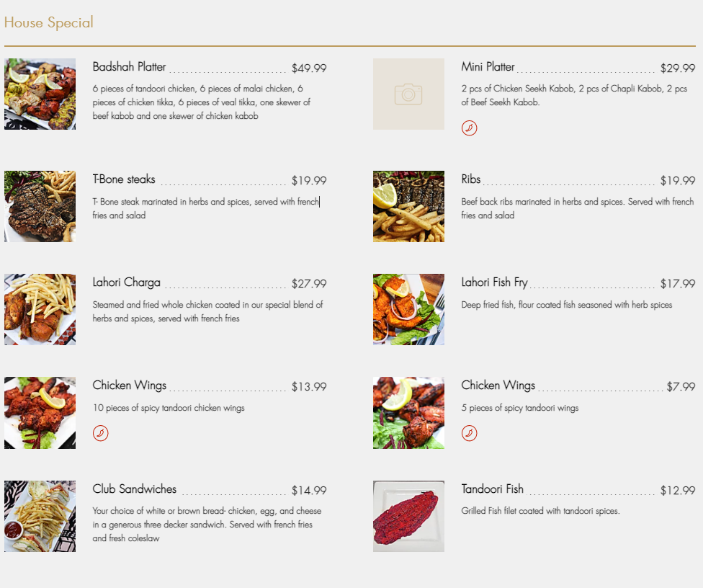Open the Badshah Platter photo

(40, 94)
